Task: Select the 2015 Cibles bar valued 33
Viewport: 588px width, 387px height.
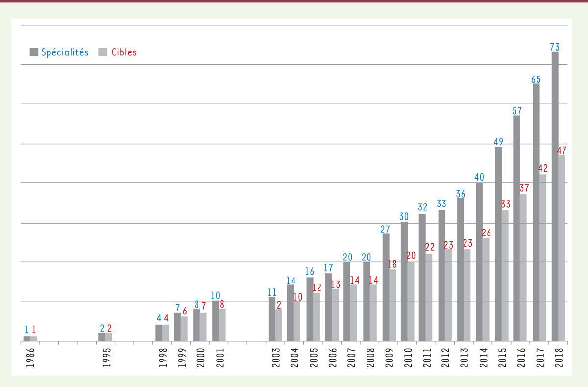Action: (x=505, y=275)
